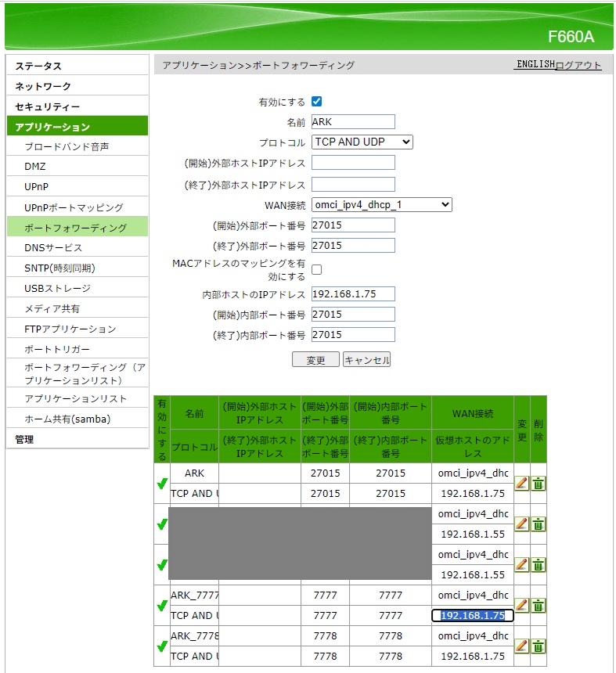Screen dimensions: 616x673
Task: Select the アプリケーション menu heading
Action: click(77, 127)
